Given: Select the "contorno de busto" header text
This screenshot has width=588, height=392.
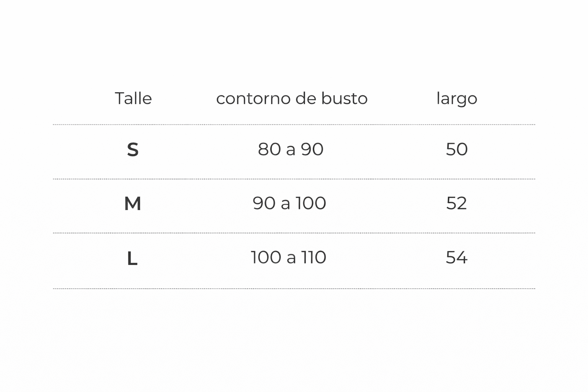Looking at the screenshot, I should (x=292, y=98).
